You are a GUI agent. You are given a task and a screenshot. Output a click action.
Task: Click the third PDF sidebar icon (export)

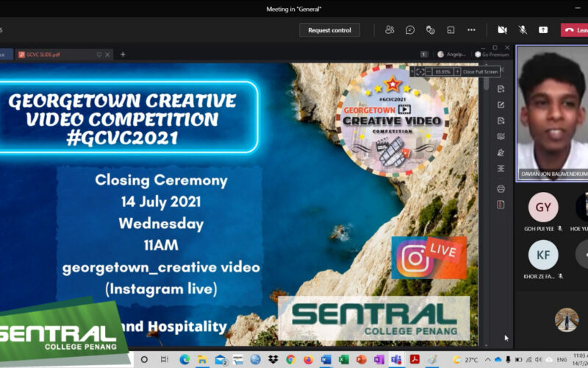click(x=501, y=121)
